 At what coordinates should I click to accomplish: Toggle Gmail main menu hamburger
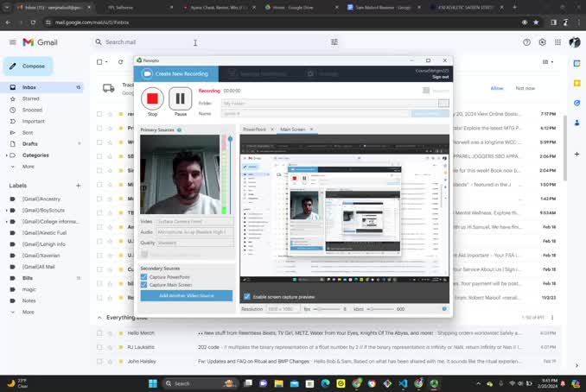point(12,41)
